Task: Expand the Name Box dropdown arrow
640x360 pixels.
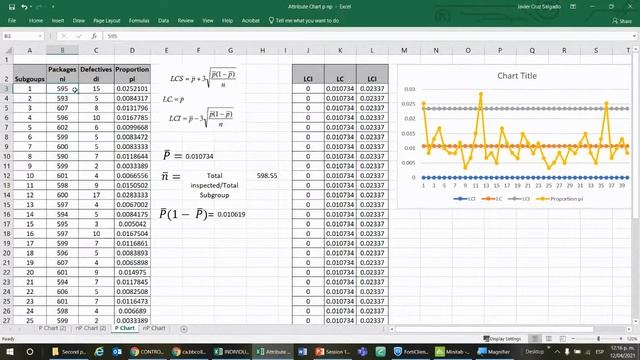Action: [40, 36]
